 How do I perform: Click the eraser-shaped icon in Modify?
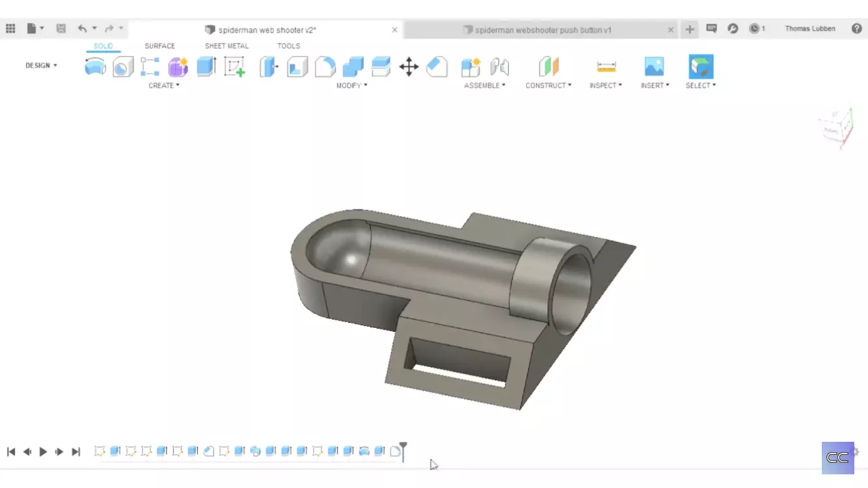pos(437,66)
